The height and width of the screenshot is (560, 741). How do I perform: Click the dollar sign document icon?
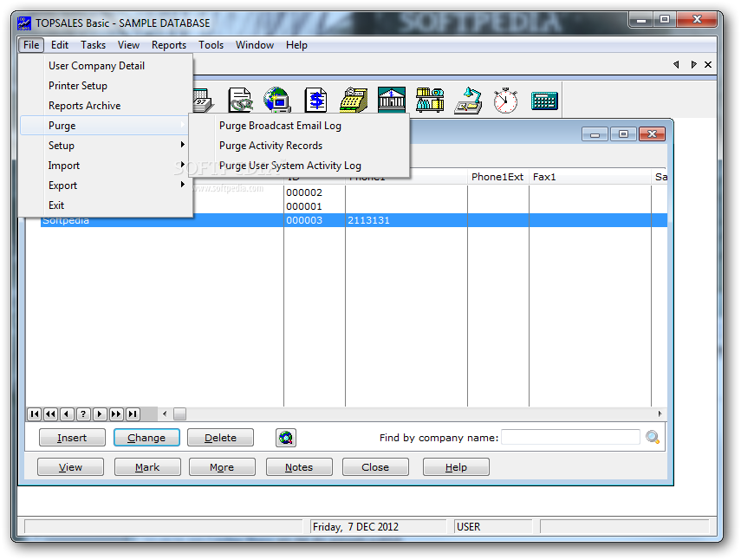[315, 101]
